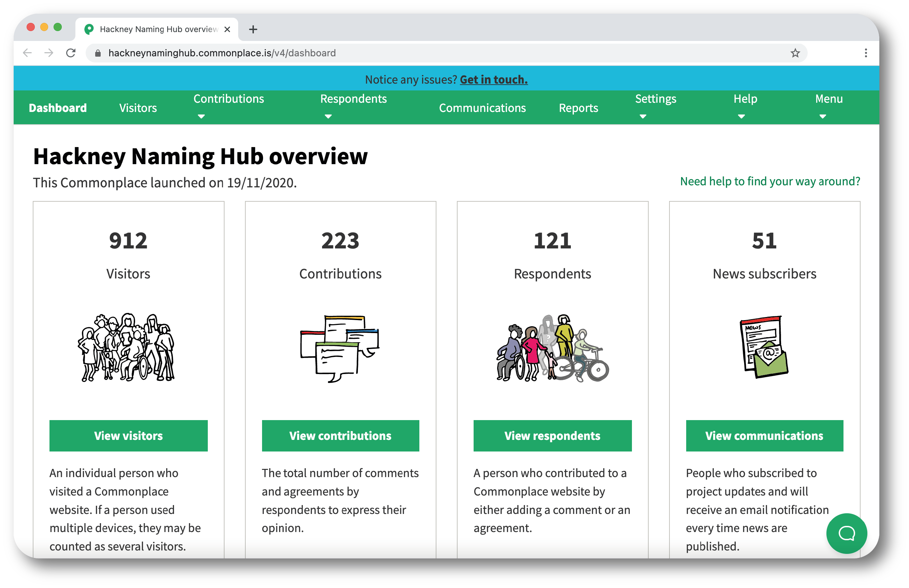The height and width of the screenshot is (588, 909).
Task: Expand the Help dropdown arrow
Action: click(741, 116)
